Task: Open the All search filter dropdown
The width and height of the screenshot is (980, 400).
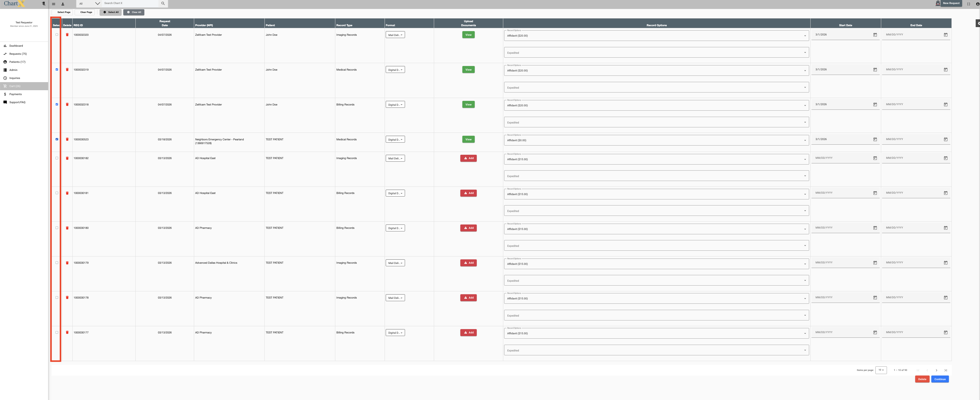Action: click(89, 3)
